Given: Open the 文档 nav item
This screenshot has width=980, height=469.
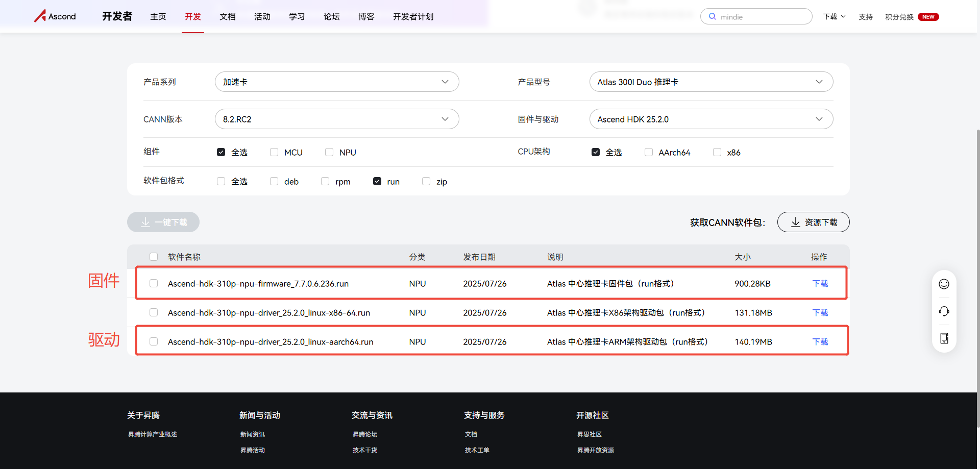Looking at the screenshot, I should pyautogui.click(x=228, y=17).
